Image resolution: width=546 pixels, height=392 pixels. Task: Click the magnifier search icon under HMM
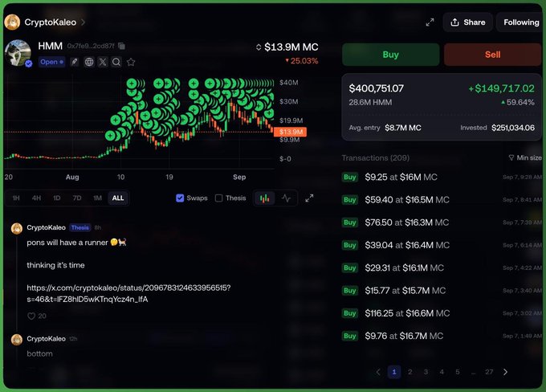click(x=116, y=62)
